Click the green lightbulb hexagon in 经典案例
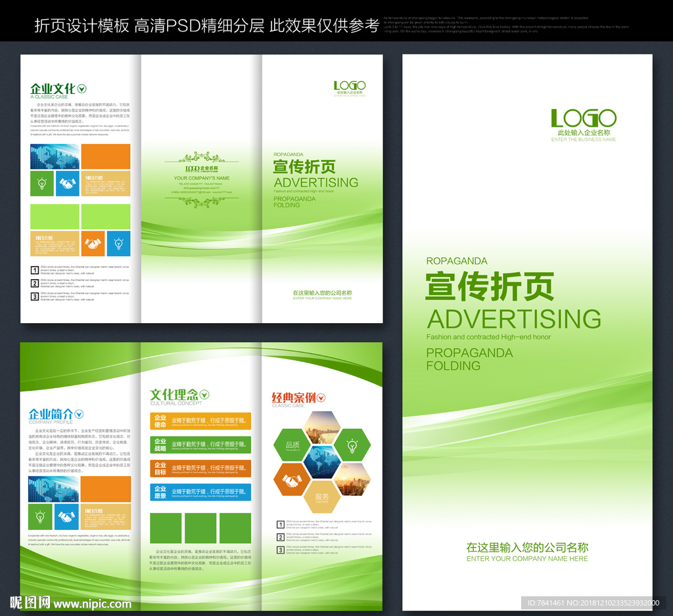The image size is (673, 616). [352, 445]
